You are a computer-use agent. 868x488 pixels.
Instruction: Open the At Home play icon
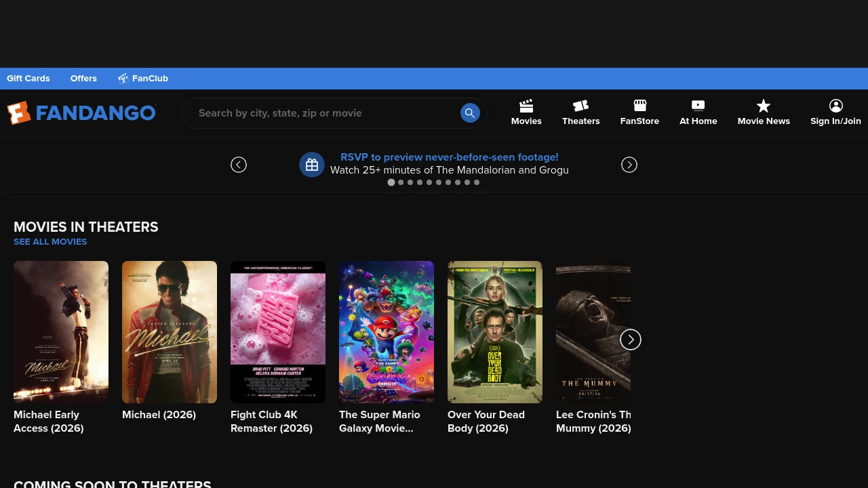[x=698, y=106]
